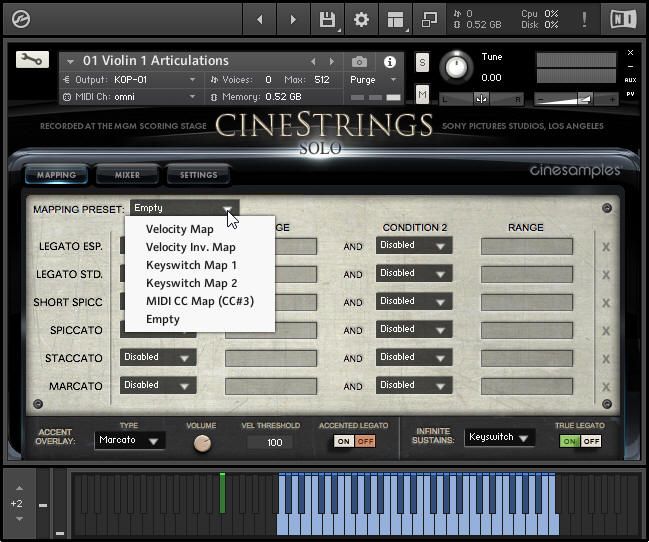Choose Keyswitch Map 2 preset

[192, 283]
